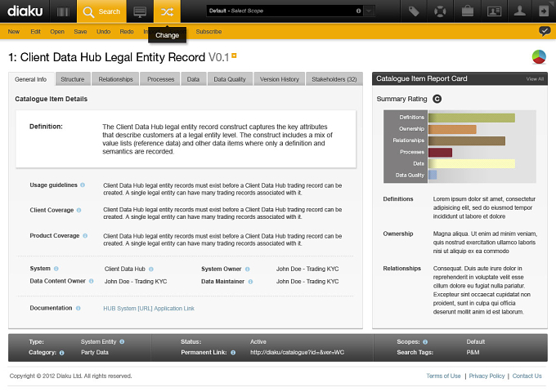Click Subscribe in the yellow menu
The image size is (556, 392).
coord(208,32)
